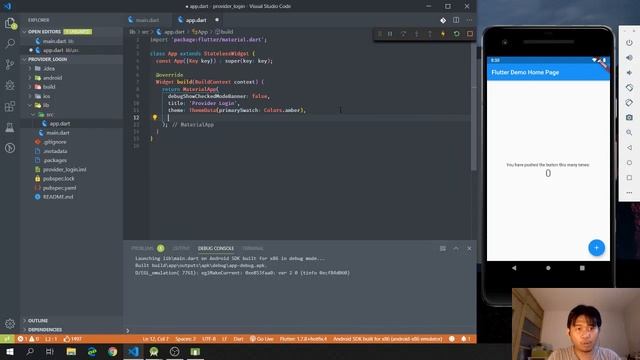
Task: Click the emulator volume down button
Action: coord(629,73)
